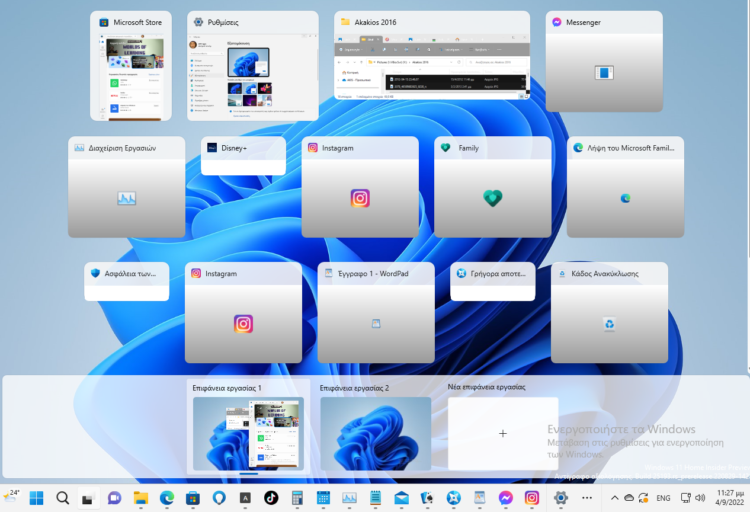Switch to the Κάδος Ανακύκλωσης window

click(x=609, y=312)
